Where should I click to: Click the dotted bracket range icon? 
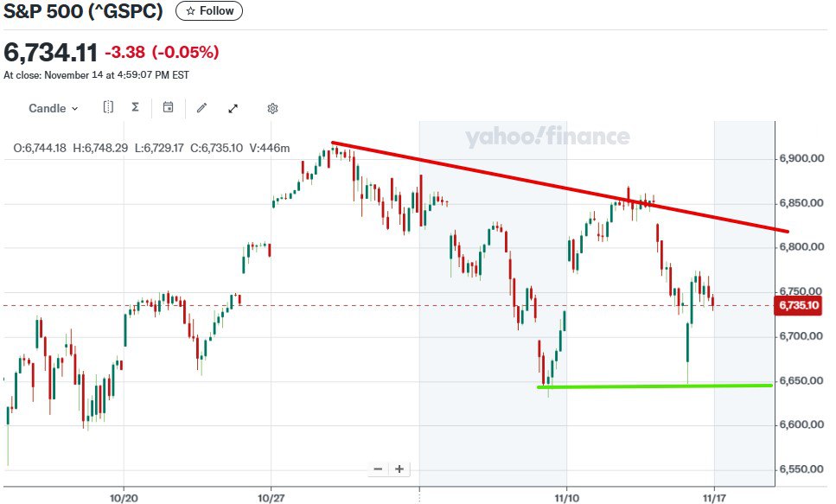click(x=108, y=108)
